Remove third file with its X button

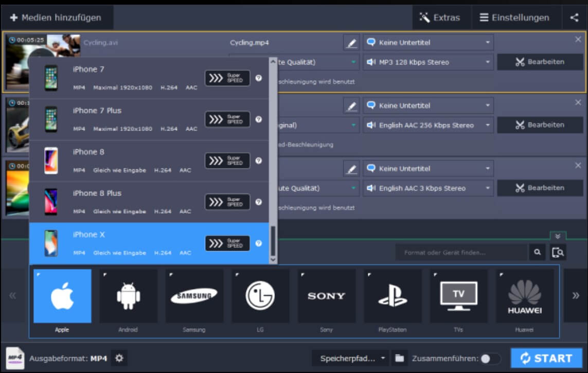click(x=578, y=165)
